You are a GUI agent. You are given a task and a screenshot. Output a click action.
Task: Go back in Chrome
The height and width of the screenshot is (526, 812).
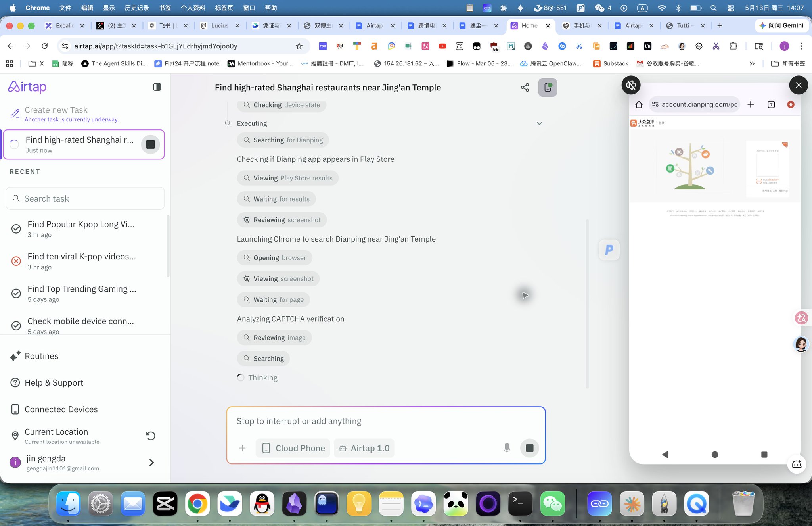[x=11, y=46]
